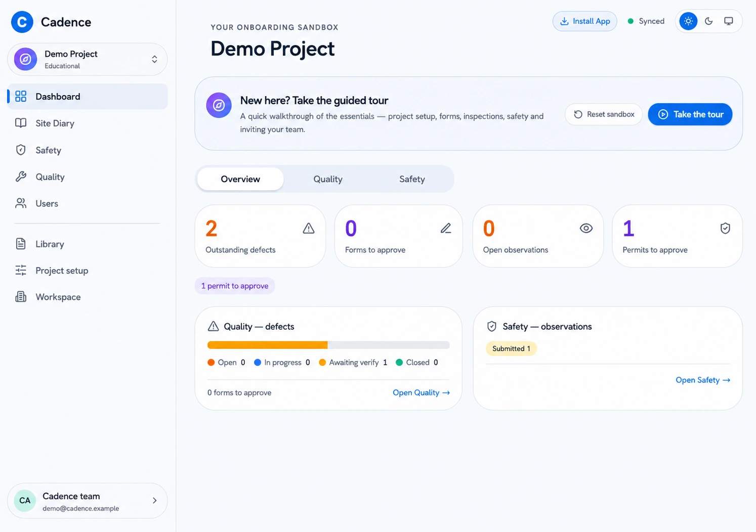Click Open observations eye icon
The width and height of the screenshot is (756, 532).
coord(586,228)
